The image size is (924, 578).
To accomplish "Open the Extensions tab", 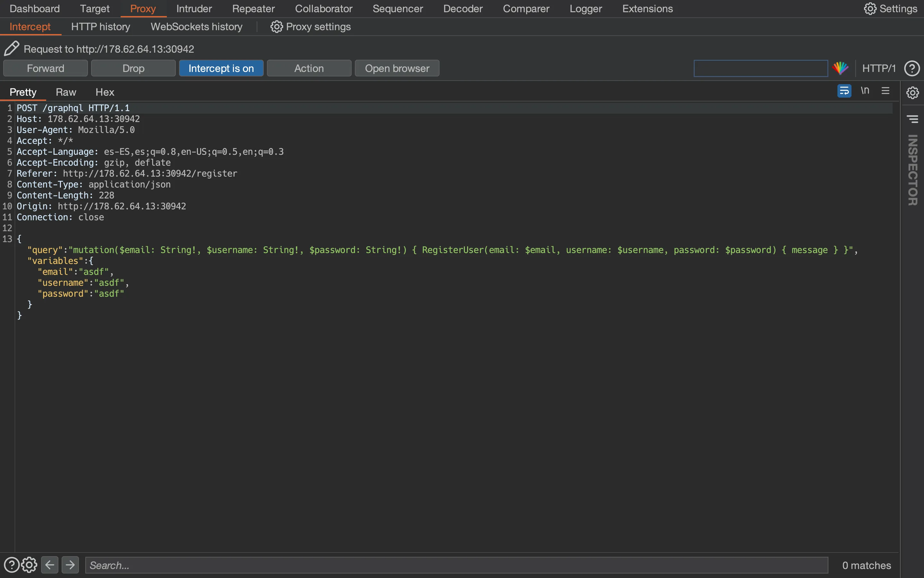I will 647,8.
